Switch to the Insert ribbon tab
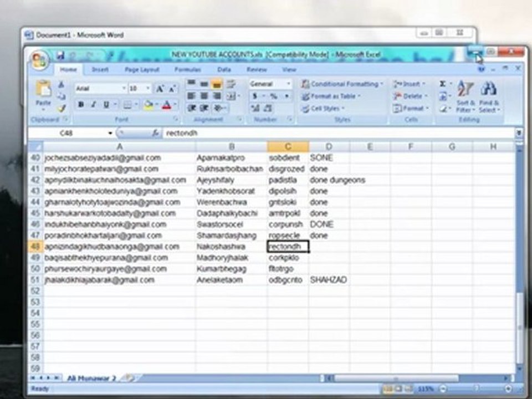 tap(100, 70)
